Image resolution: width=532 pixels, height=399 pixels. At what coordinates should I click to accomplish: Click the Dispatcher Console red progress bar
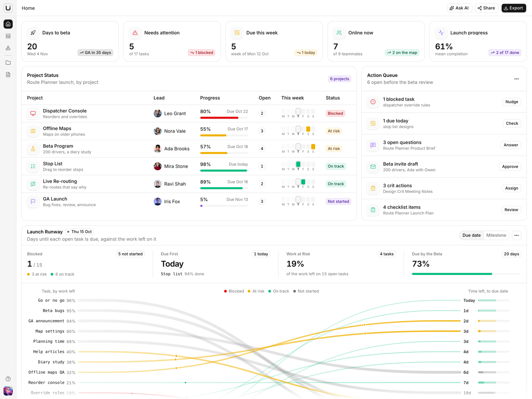[x=224, y=118]
